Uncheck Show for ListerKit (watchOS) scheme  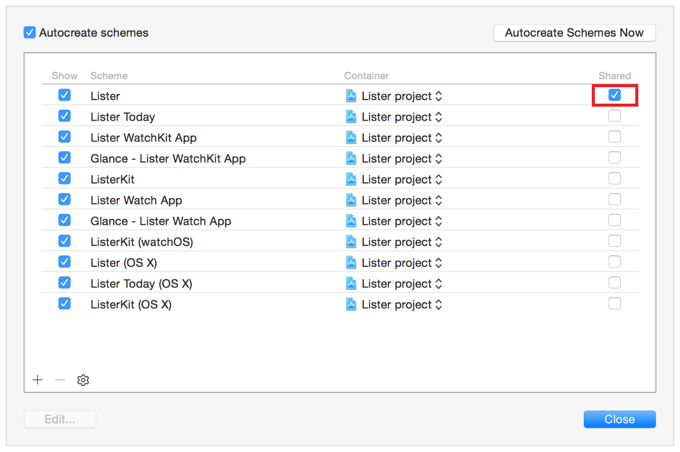point(65,241)
